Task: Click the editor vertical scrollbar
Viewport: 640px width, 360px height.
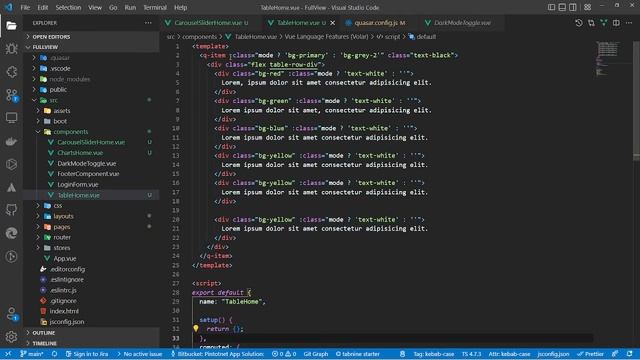Action: pyautogui.click(x=636, y=100)
